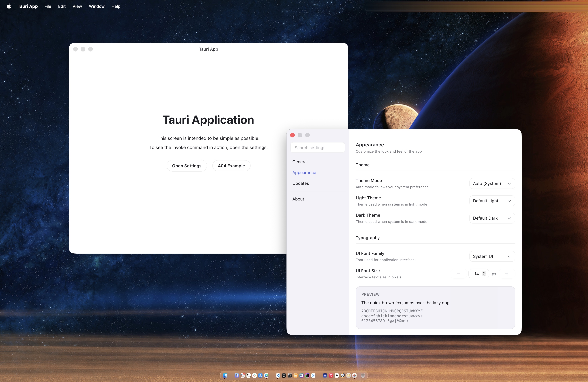The width and height of the screenshot is (588, 382).
Task: Click the 'Tauri Application' heading
Action: [x=208, y=120]
